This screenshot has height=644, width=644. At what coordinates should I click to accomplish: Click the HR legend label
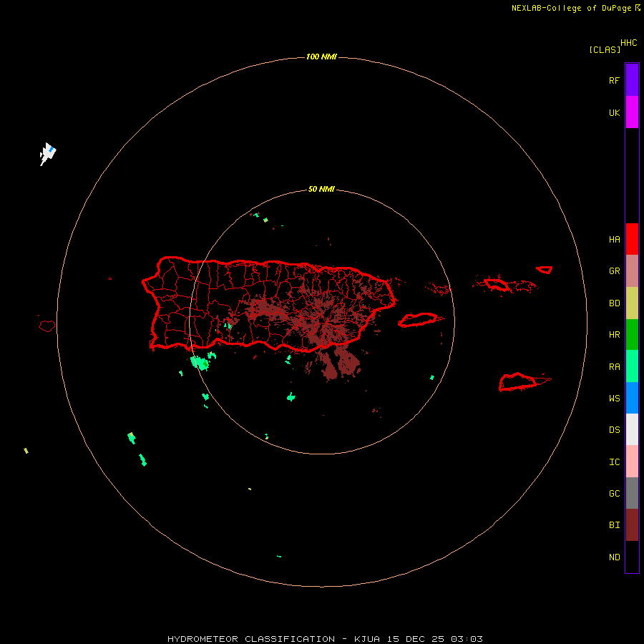[x=614, y=335]
